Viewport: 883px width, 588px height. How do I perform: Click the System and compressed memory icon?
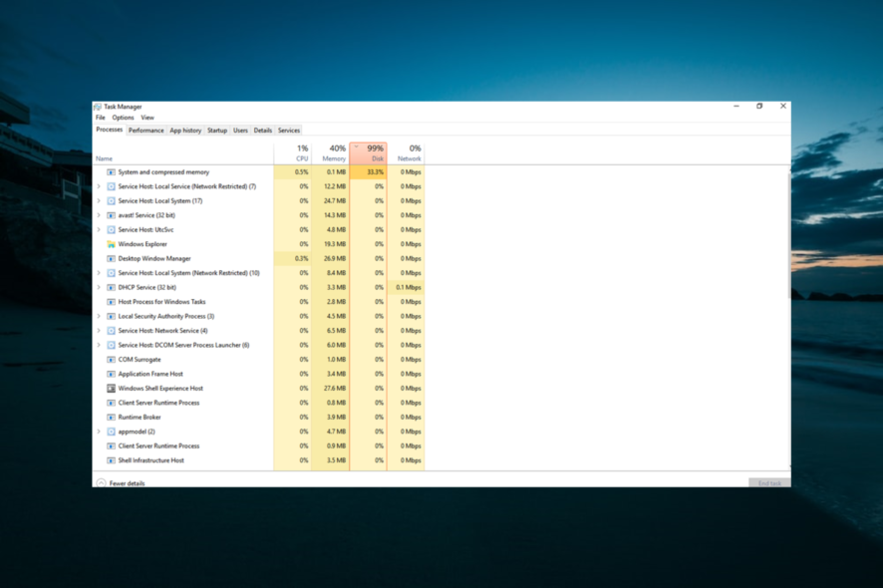click(x=111, y=172)
